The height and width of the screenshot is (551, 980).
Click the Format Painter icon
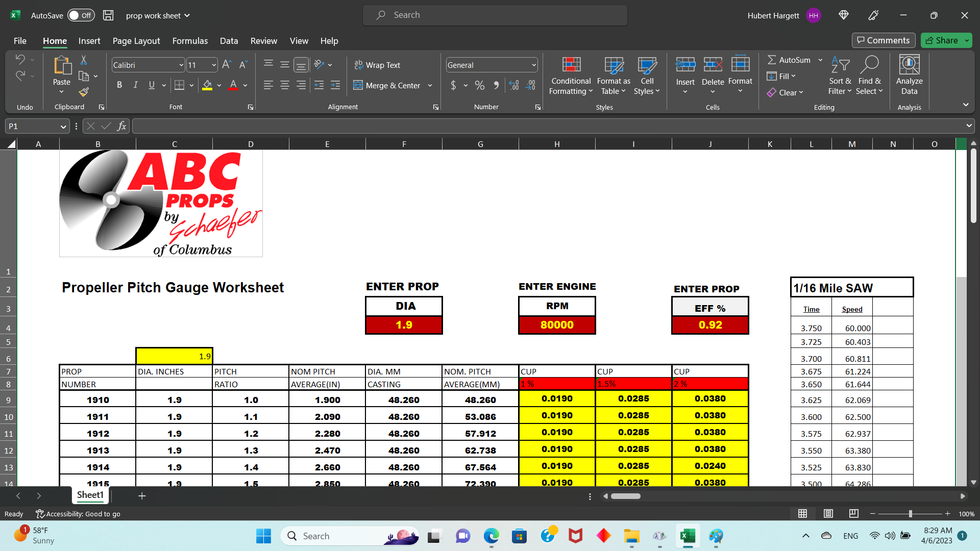coord(84,92)
